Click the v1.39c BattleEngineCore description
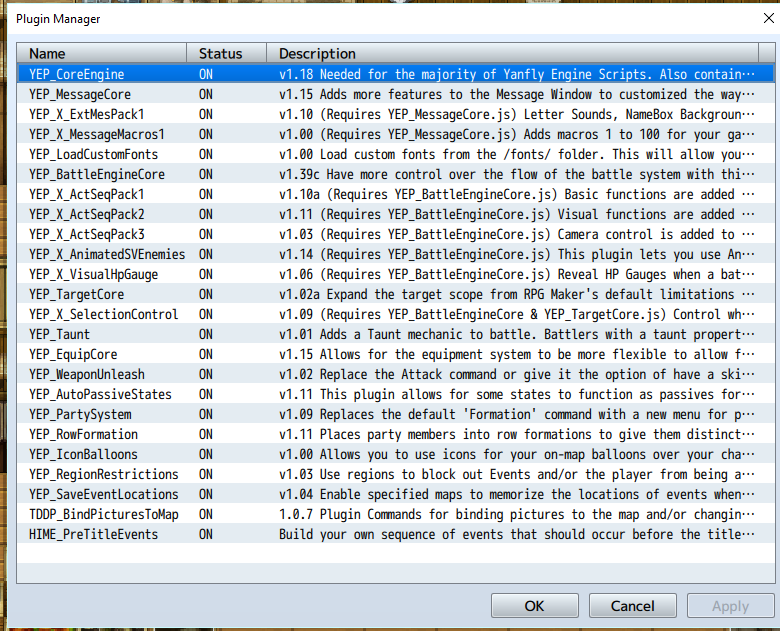Image resolution: width=780 pixels, height=631 pixels. (x=517, y=174)
